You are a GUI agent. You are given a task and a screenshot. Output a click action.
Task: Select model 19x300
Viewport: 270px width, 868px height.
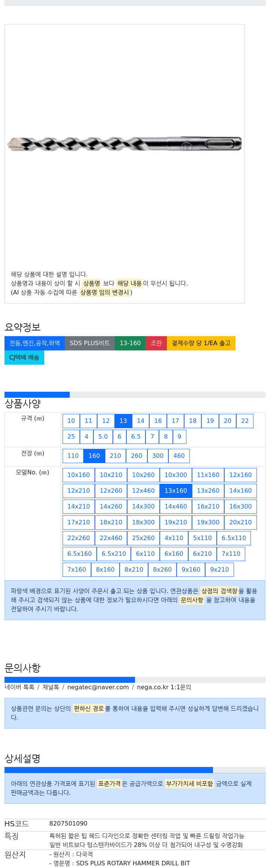click(208, 522)
